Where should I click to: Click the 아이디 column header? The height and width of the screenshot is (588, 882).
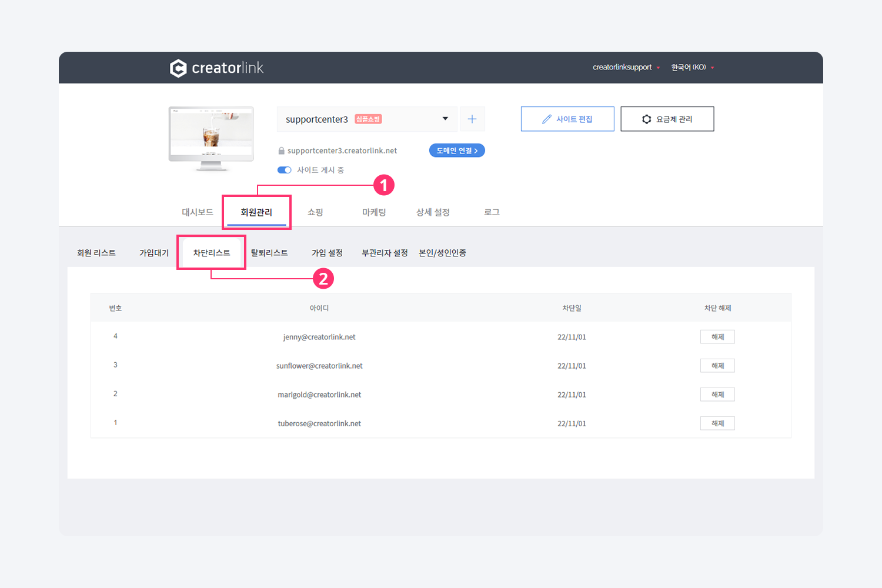click(x=319, y=308)
